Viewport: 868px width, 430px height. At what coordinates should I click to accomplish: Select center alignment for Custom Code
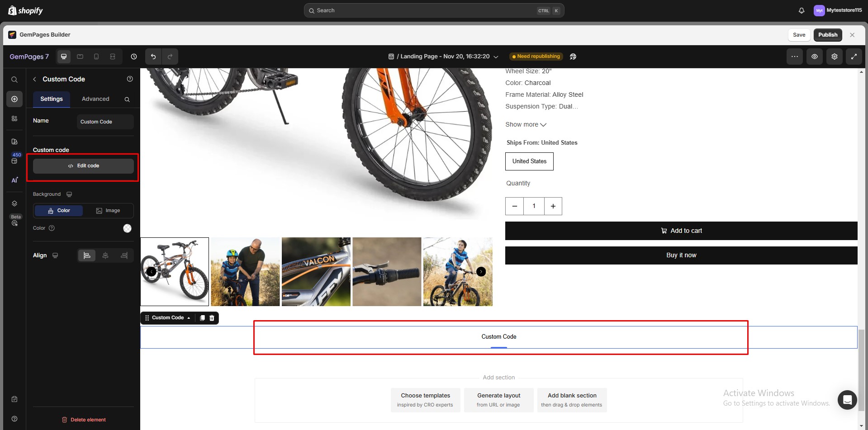(x=105, y=255)
